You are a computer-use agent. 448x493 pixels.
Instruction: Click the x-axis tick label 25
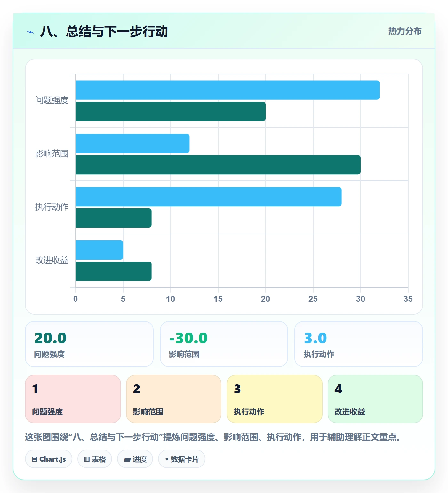(313, 299)
